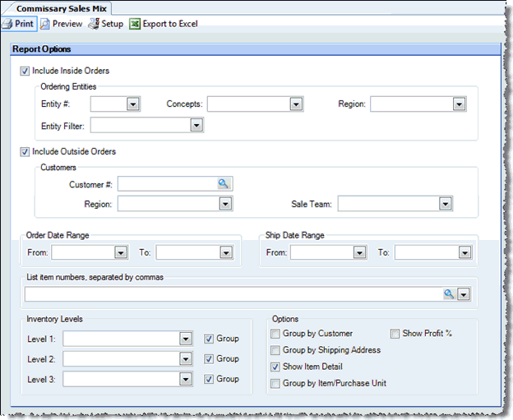Click the Preview button text

(x=67, y=24)
